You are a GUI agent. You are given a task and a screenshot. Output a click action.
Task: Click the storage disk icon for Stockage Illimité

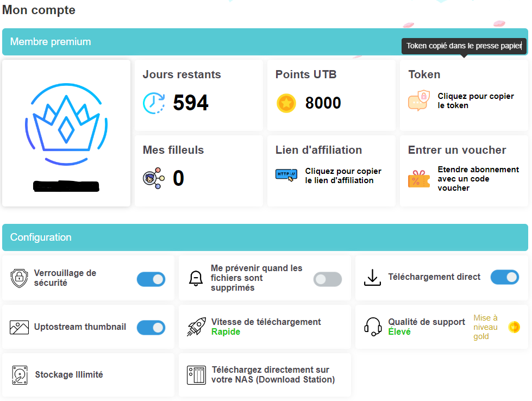[20, 375]
